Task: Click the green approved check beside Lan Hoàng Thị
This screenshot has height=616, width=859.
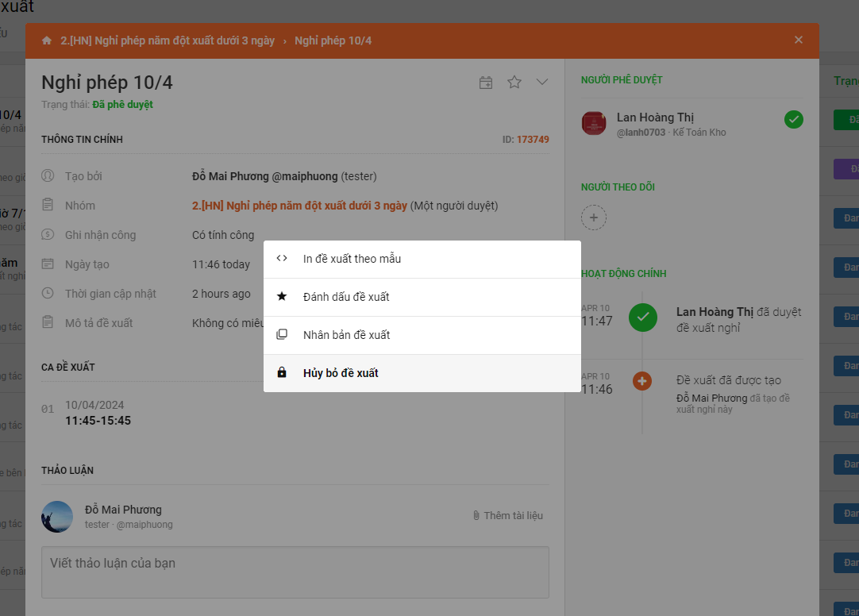Action: point(794,119)
